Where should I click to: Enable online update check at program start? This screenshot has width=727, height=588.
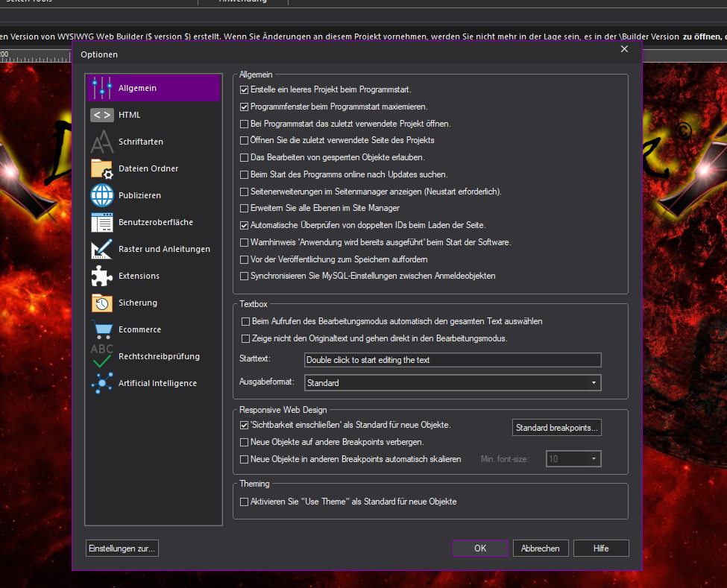tap(244, 174)
